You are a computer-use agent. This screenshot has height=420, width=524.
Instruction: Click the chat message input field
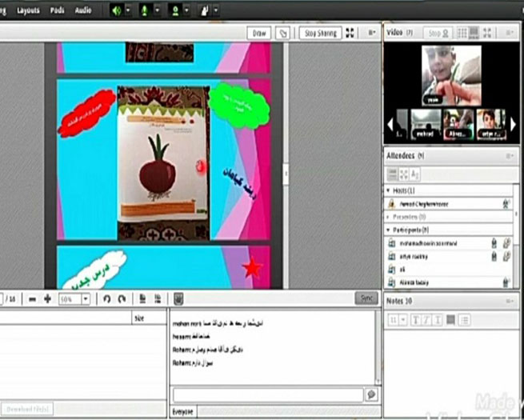(x=267, y=395)
